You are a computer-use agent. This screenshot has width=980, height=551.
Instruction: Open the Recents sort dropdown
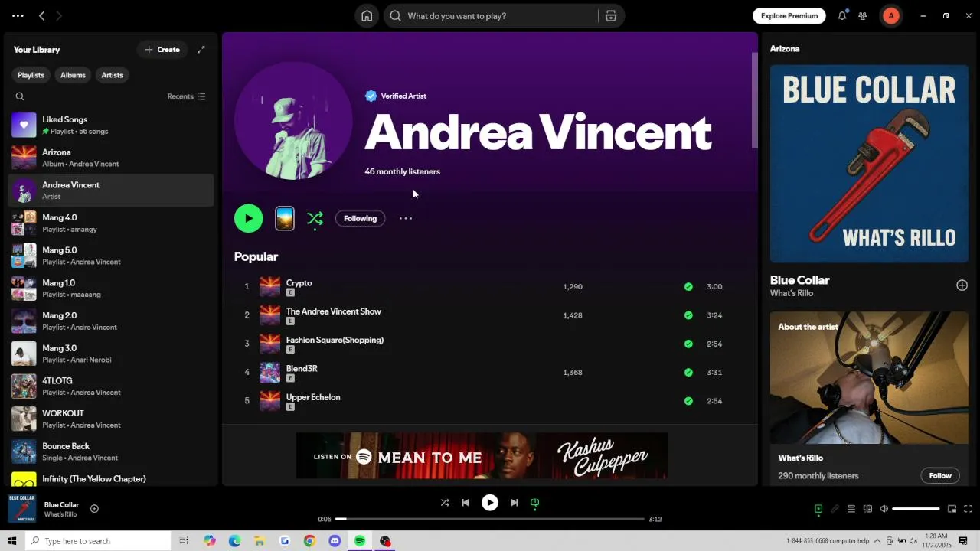186,96
